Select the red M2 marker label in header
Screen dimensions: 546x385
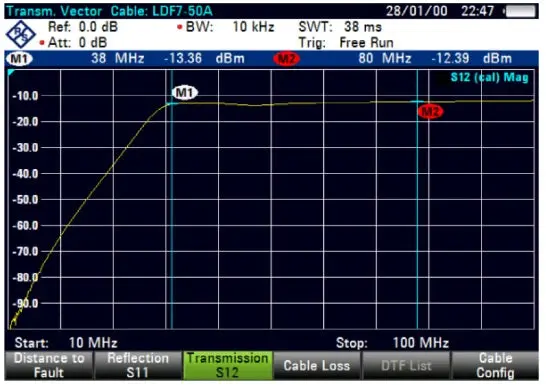pos(286,59)
